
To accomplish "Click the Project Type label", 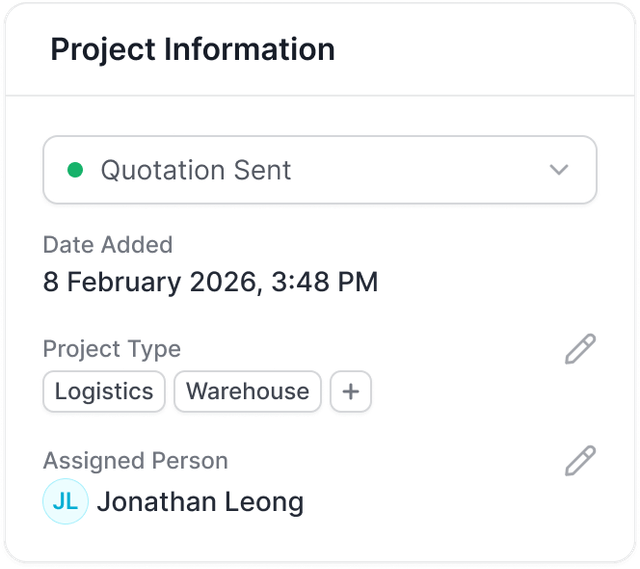I will click(112, 349).
